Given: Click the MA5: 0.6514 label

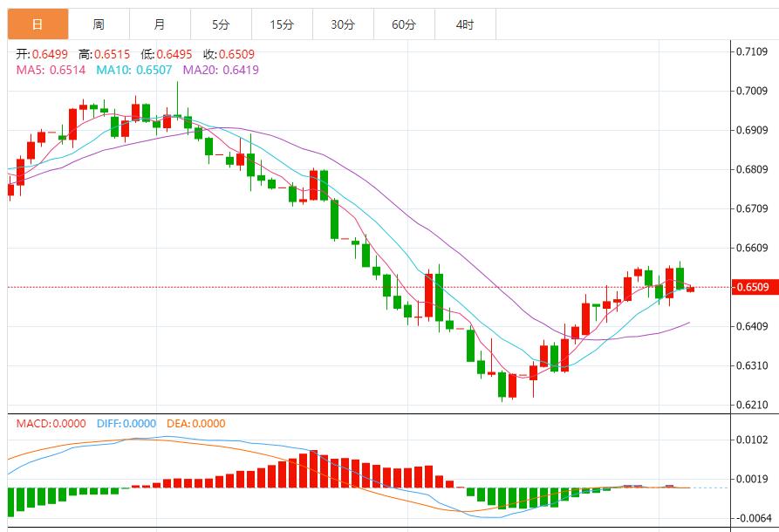Looking at the screenshot, I should coord(51,70).
